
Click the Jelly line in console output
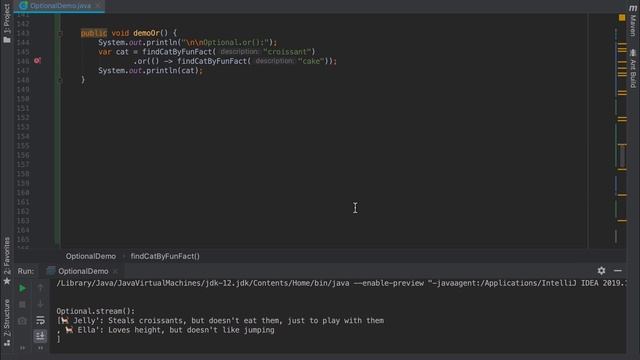220,320
